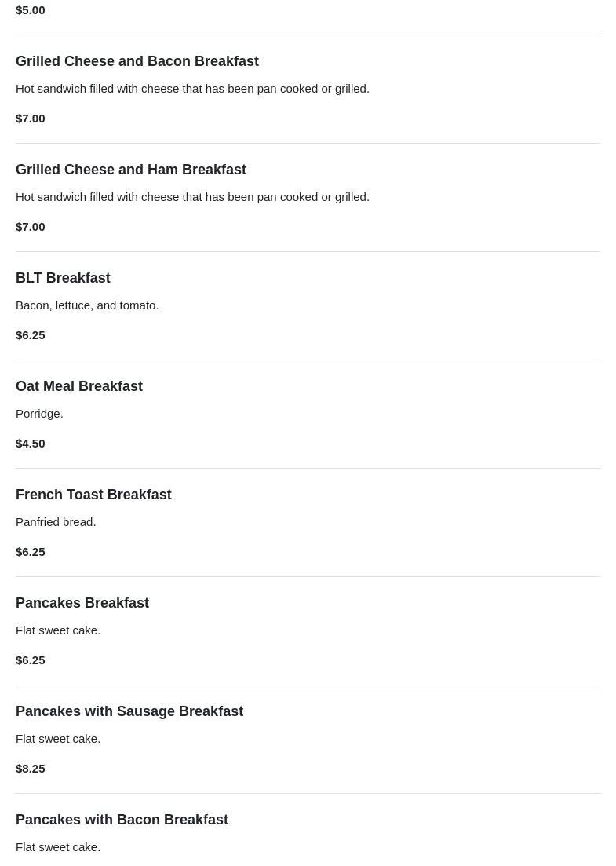Click the $6.25 price under BLT Breakfast

point(31,334)
